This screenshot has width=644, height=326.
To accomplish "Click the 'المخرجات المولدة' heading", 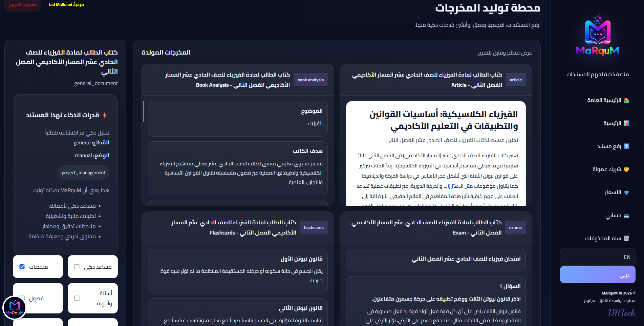I will point(166,53).
